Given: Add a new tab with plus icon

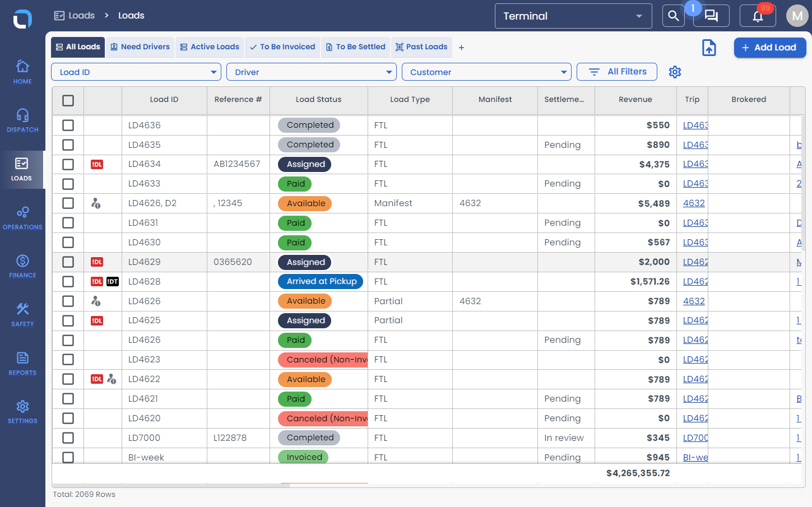Looking at the screenshot, I should coord(461,48).
